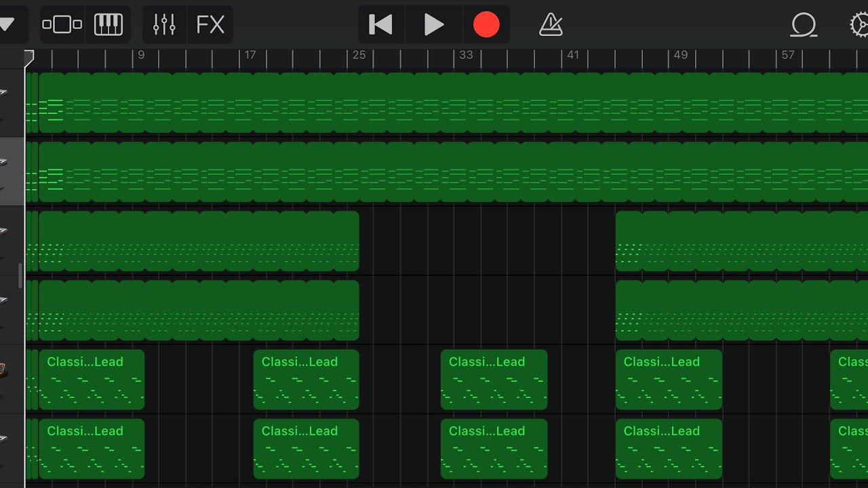
Task: Select fourth track region starting near bar 44
Action: (x=742, y=310)
